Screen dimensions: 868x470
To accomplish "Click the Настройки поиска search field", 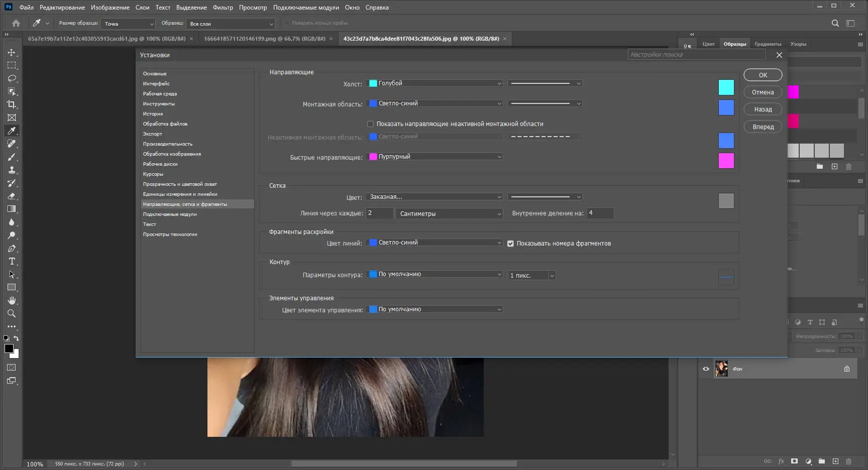I will pos(696,54).
